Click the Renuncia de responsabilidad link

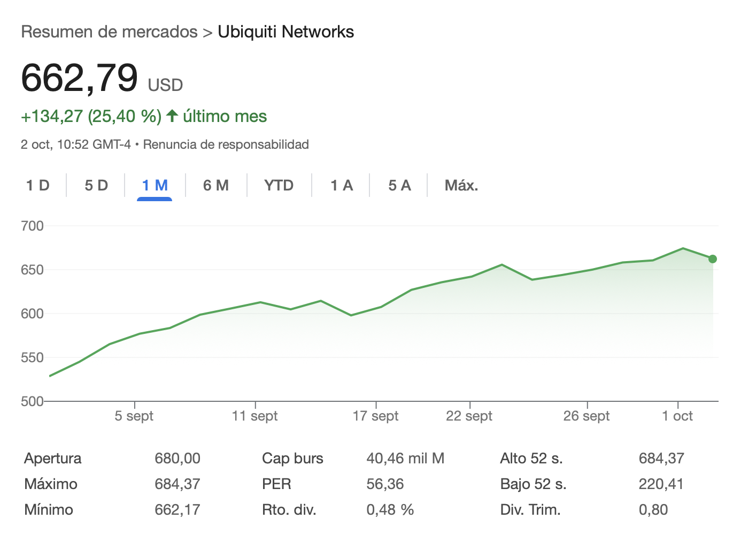click(226, 144)
